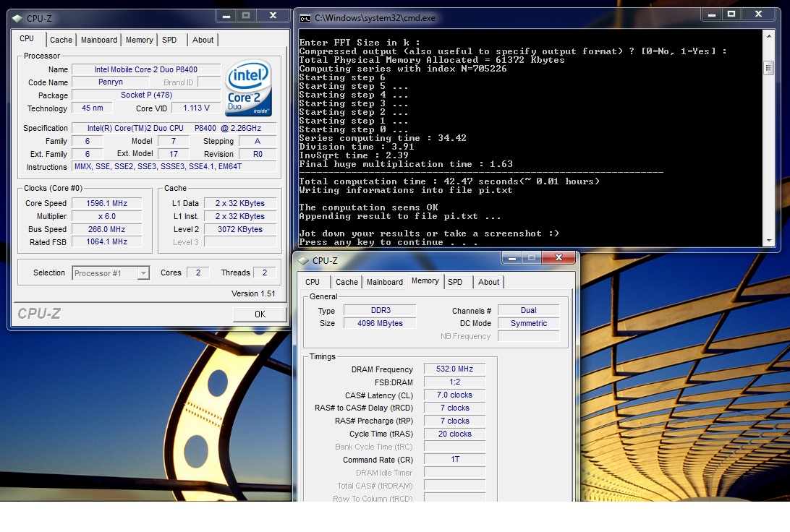This screenshot has width=790, height=532.
Task: Minimize the first CPU-Z window
Action: coord(226,16)
